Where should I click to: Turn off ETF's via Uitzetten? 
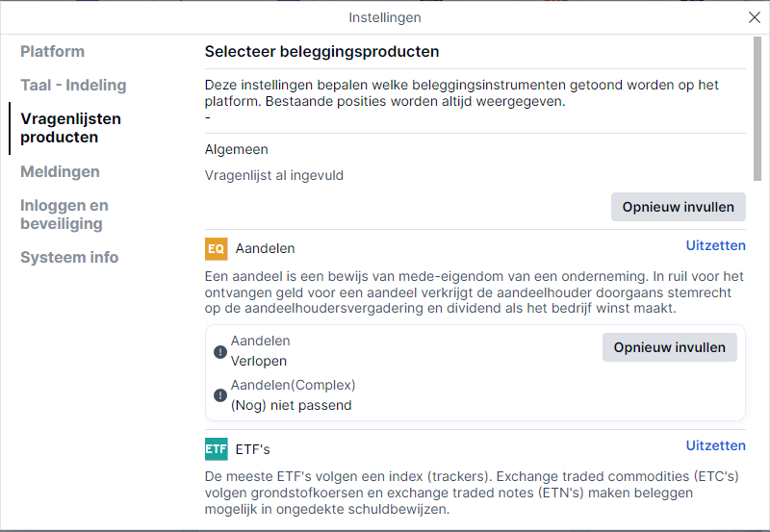pos(715,445)
